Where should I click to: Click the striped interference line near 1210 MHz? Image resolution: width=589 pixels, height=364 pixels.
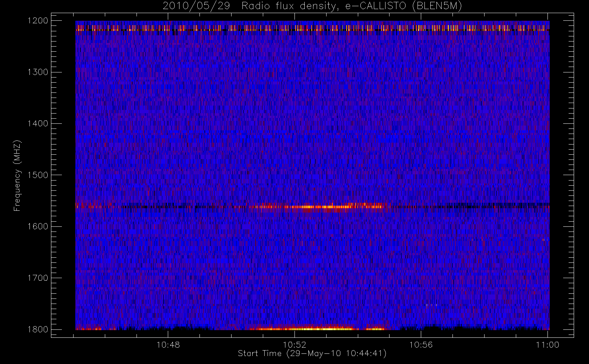click(x=312, y=28)
